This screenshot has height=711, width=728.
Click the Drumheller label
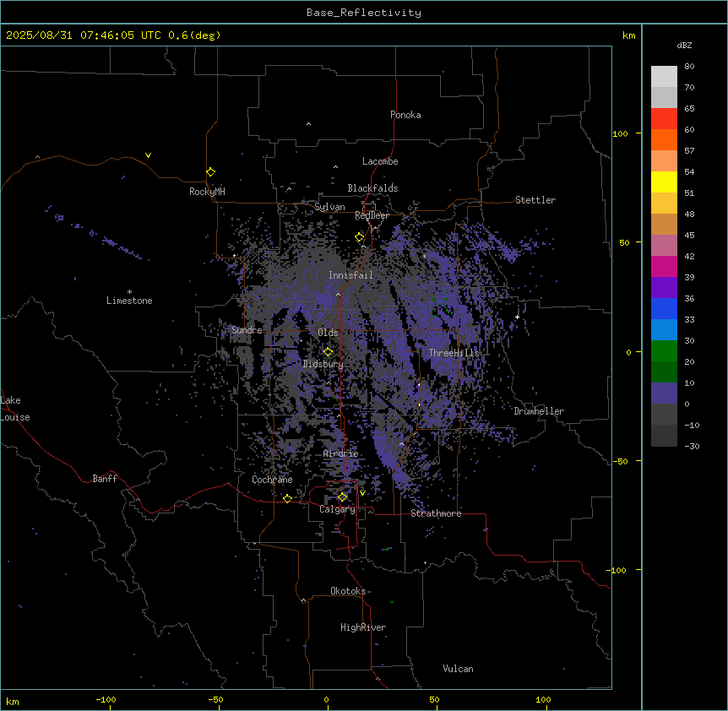[539, 411]
